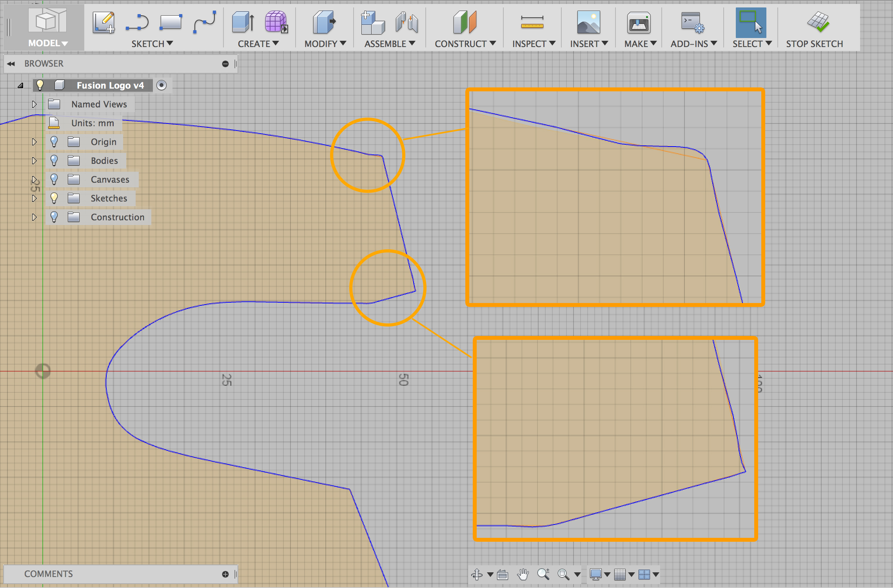
Task: Click the Zoom magnifier icon
Action: (x=543, y=575)
